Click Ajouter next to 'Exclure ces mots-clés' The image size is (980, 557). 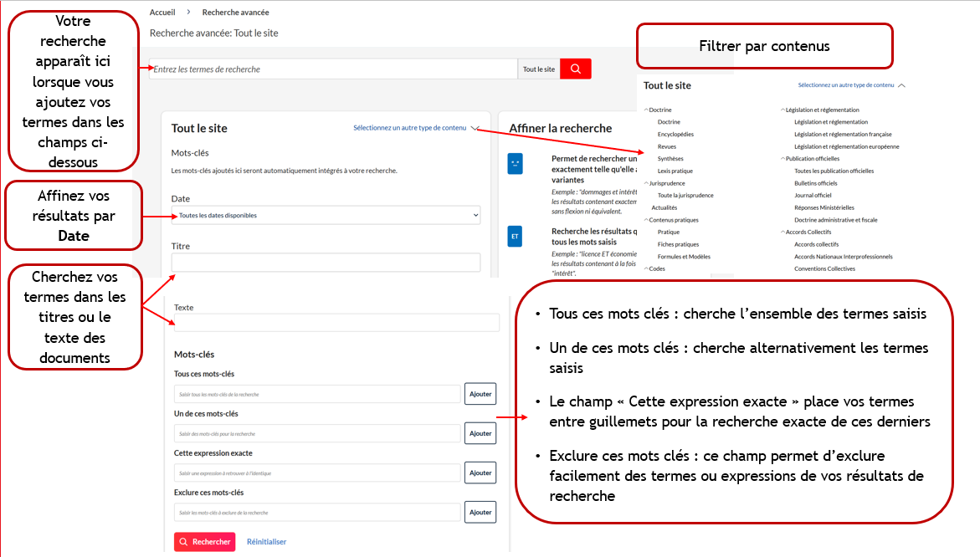pos(480,512)
